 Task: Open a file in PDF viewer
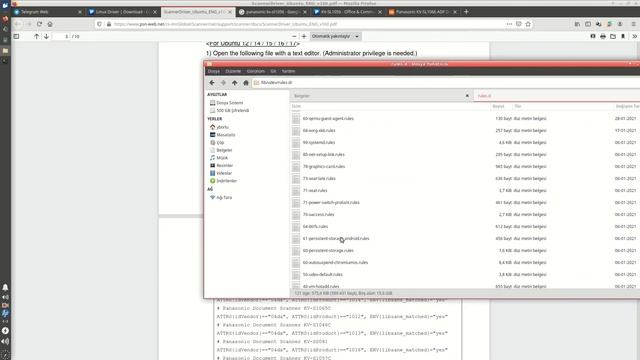point(613,36)
